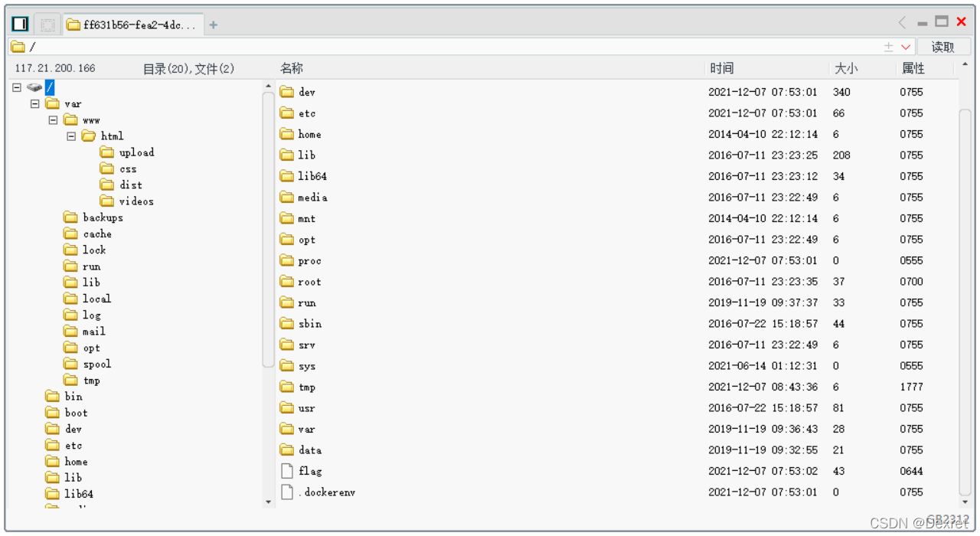Image resolution: width=980 pixels, height=536 pixels.
Task: Click the back chevron in the title bar
Action: pyautogui.click(x=903, y=23)
